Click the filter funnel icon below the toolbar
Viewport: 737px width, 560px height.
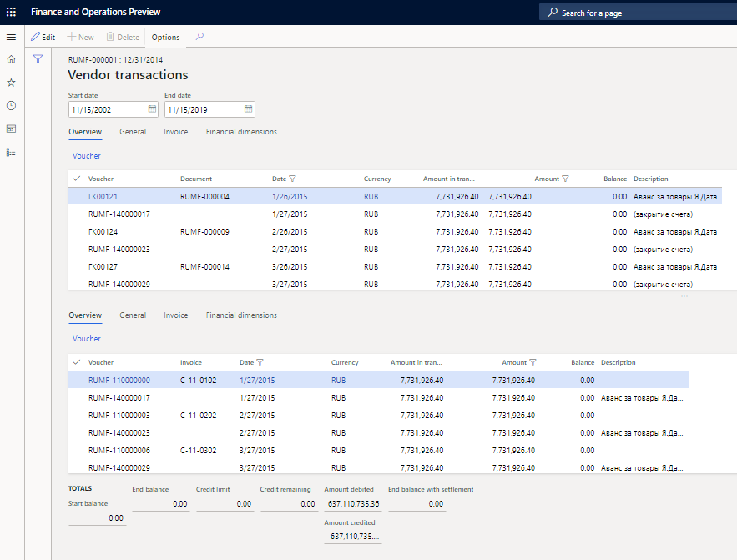coord(38,59)
